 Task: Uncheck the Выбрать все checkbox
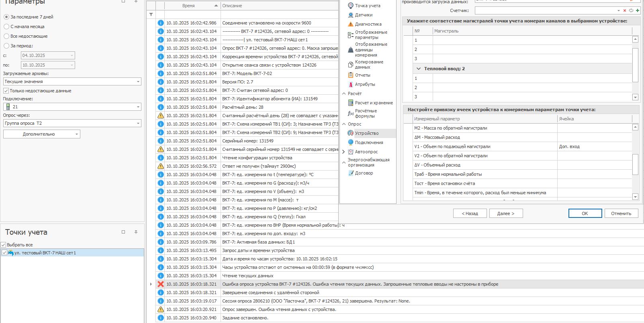click(x=3, y=245)
